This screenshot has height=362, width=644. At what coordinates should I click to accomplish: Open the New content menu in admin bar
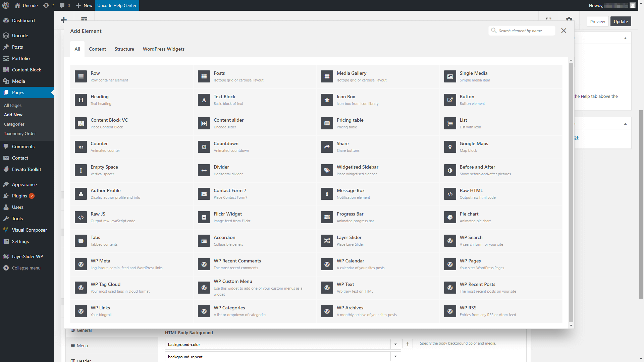pos(84,5)
